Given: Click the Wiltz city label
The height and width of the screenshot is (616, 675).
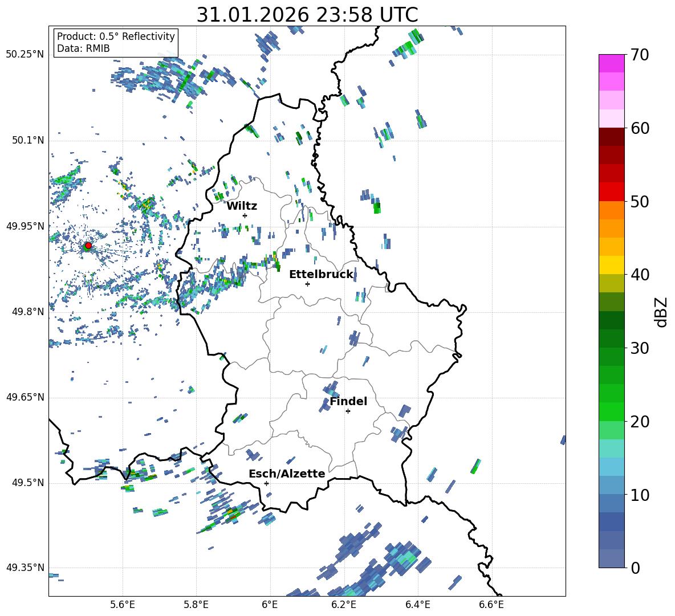Looking at the screenshot, I should tap(242, 206).
